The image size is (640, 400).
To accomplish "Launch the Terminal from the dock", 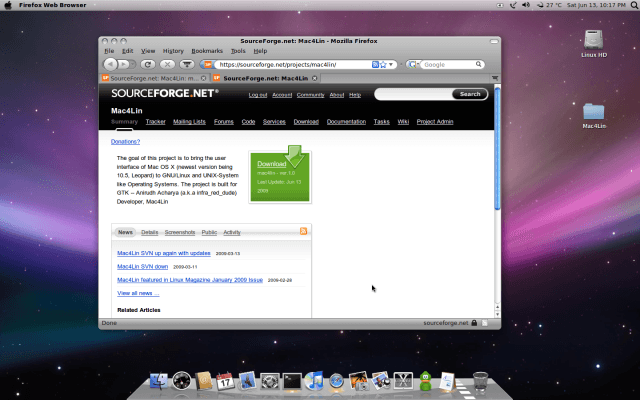I will pyautogui.click(x=292, y=381).
